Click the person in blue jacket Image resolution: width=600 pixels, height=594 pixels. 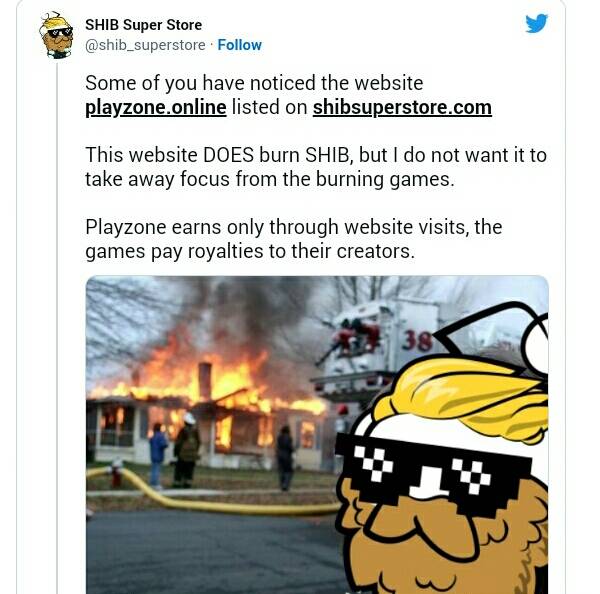click(158, 455)
